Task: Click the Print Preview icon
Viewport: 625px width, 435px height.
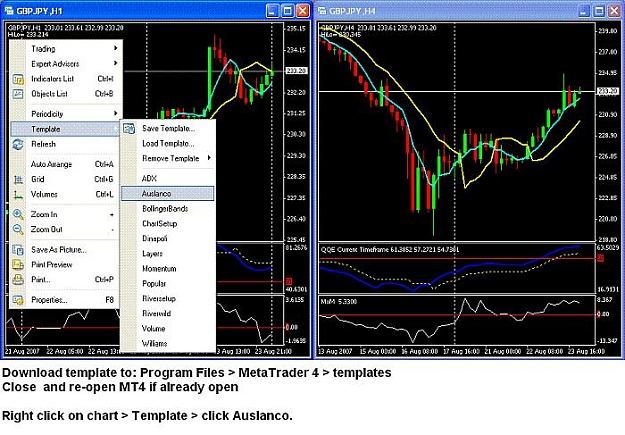Action: point(18,265)
